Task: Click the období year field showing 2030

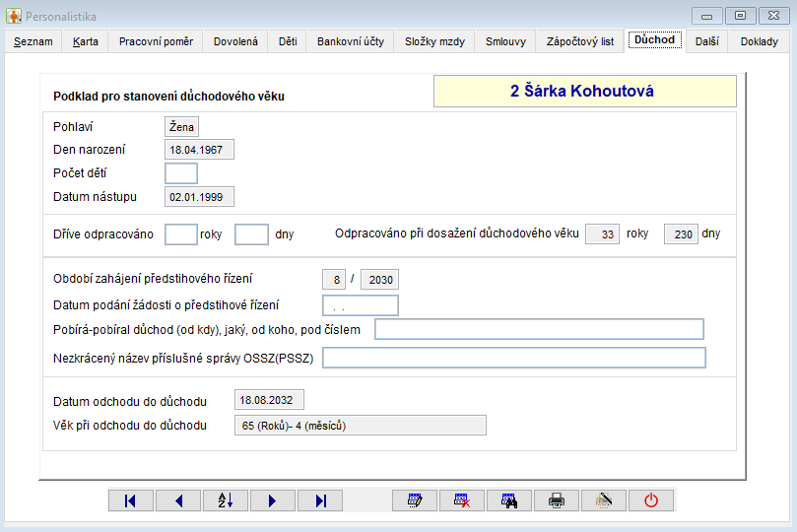Action: [379, 280]
